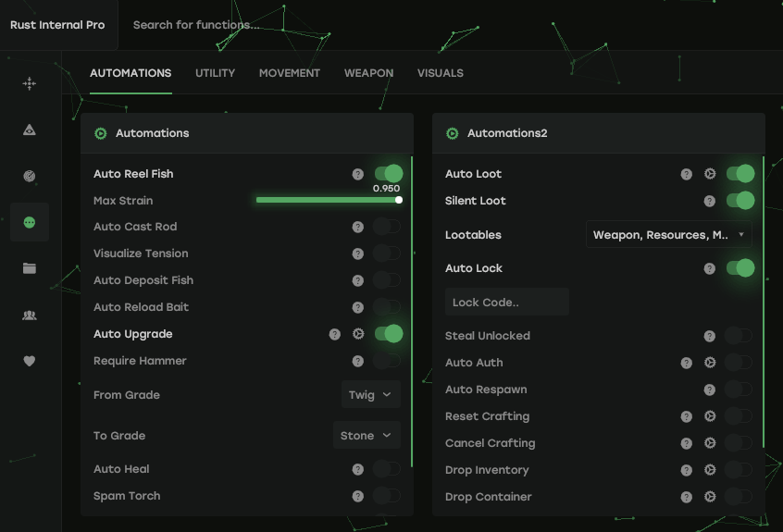Adjust the Max Strain slider
783x532 pixels.
point(329,200)
